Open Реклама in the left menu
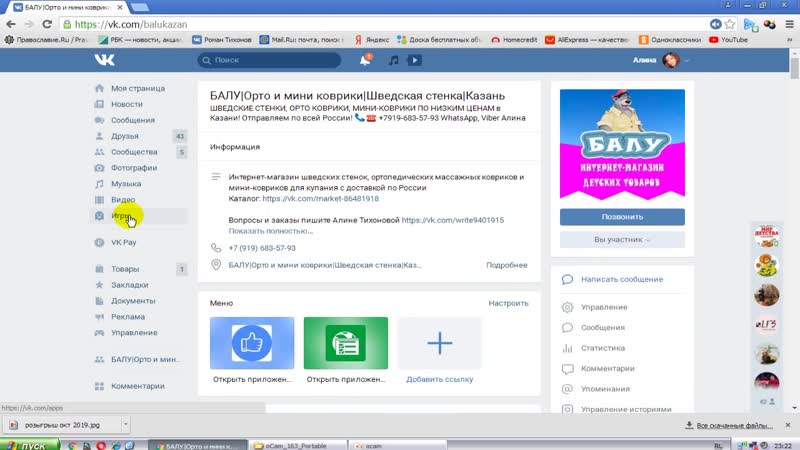800x450 pixels. 128,317
